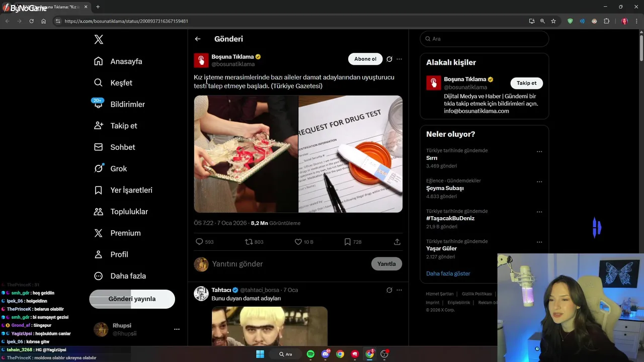The height and width of the screenshot is (362, 644).
Task: Click the browser address bar URL
Action: [x=126, y=21]
